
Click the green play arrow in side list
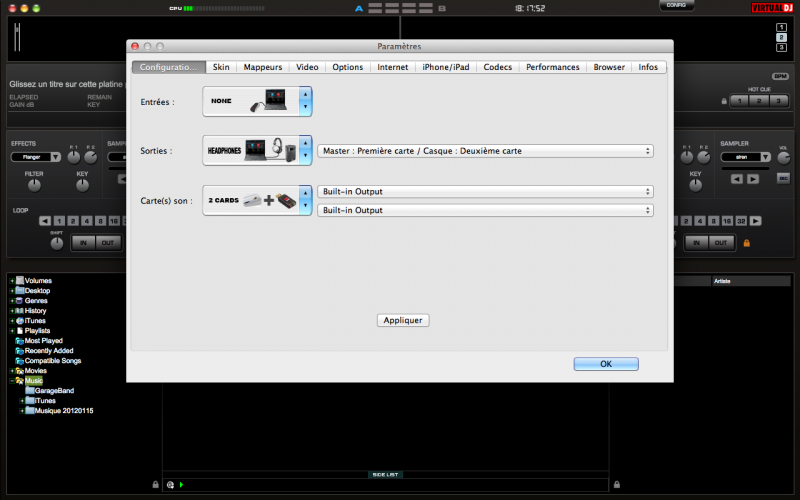pos(182,485)
